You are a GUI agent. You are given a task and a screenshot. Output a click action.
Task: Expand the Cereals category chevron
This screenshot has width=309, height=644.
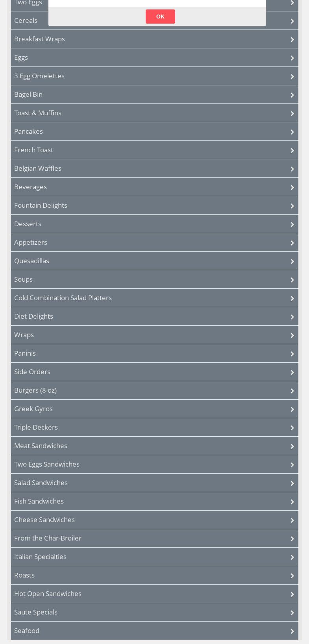coord(292,21)
